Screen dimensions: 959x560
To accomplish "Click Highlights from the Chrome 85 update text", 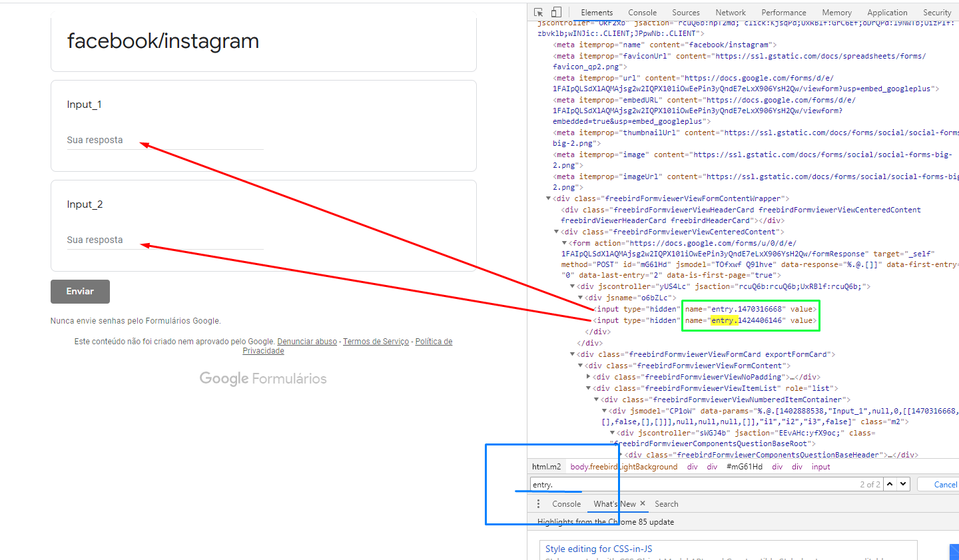I will coord(605,522).
